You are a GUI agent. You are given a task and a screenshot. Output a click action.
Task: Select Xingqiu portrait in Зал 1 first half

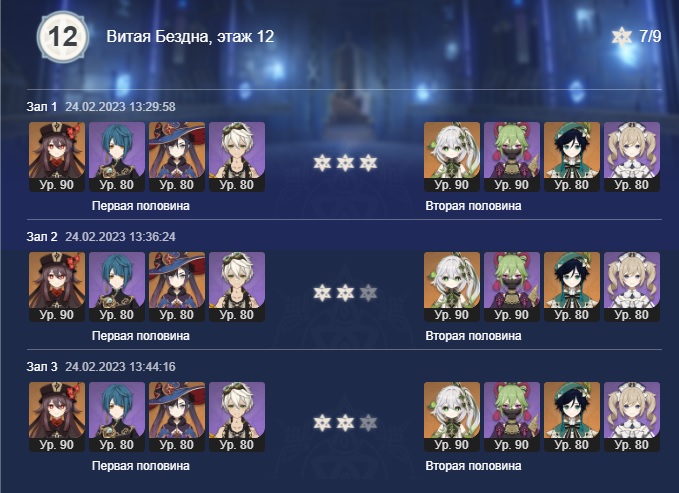[x=117, y=156]
